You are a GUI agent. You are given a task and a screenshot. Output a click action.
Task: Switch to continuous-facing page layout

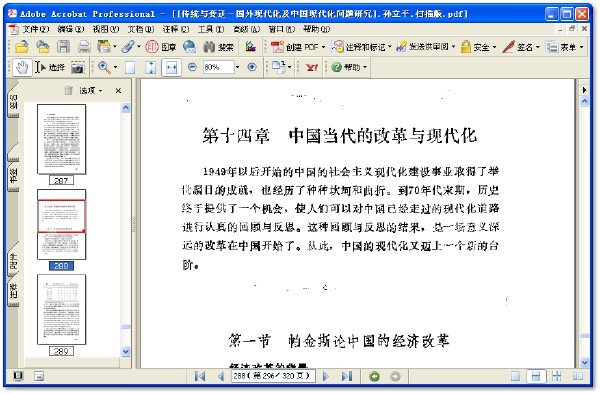(x=557, y=376)
